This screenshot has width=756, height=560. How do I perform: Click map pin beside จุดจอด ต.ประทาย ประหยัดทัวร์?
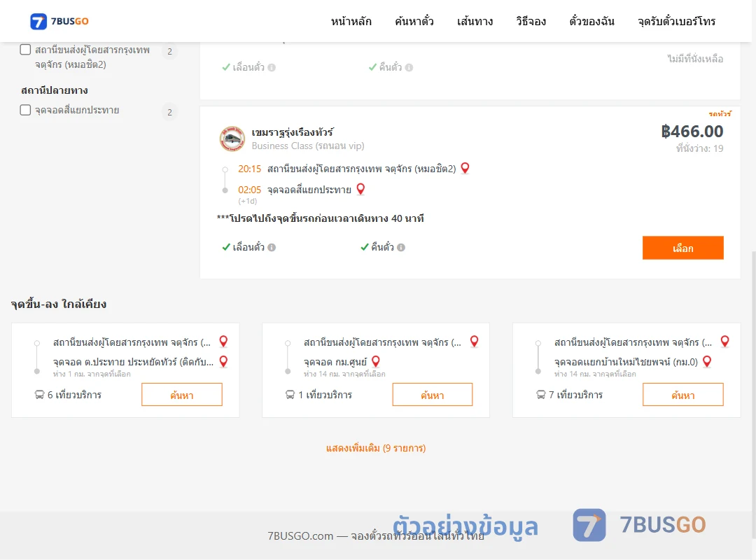coord(223,361)
